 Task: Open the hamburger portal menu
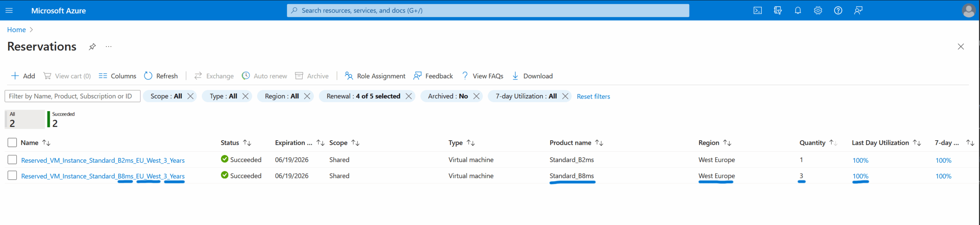click(9, 11)
